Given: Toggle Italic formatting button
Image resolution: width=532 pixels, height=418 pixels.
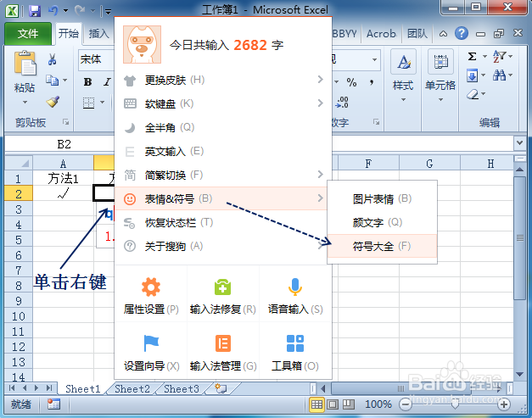Looking at the screenshot, I should (107, 81).
